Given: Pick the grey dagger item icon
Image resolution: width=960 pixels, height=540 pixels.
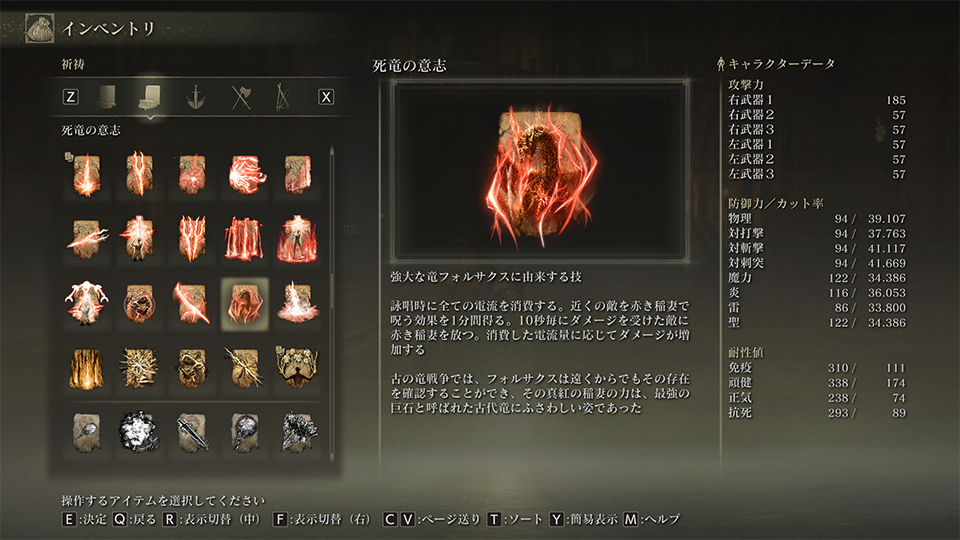Looking at the screenshot, I should 192,433.
